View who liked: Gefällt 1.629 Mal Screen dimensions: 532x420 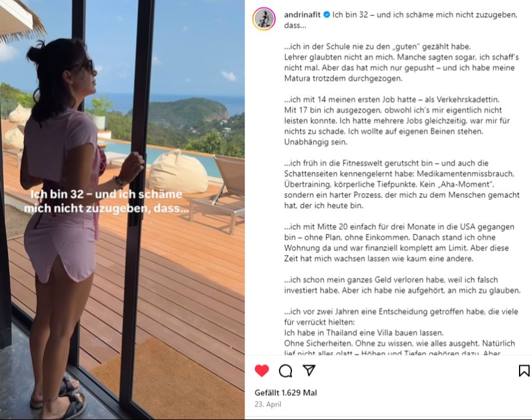286,393
